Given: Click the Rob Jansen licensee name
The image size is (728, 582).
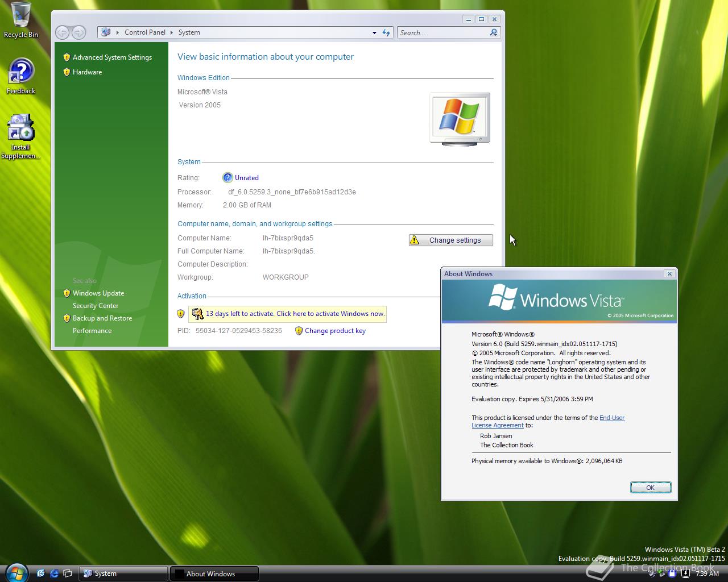Looking at the screenshot, I should [x=496, y=436].
